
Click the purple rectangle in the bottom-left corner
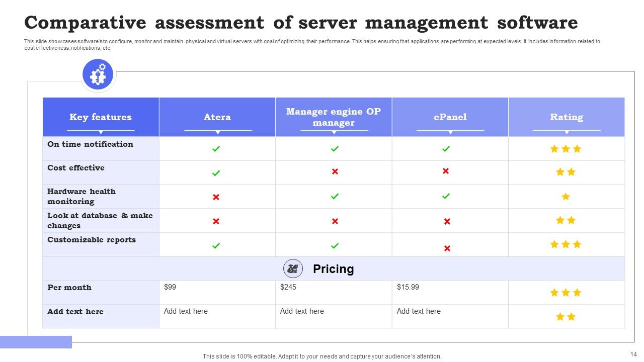[36, 342]
